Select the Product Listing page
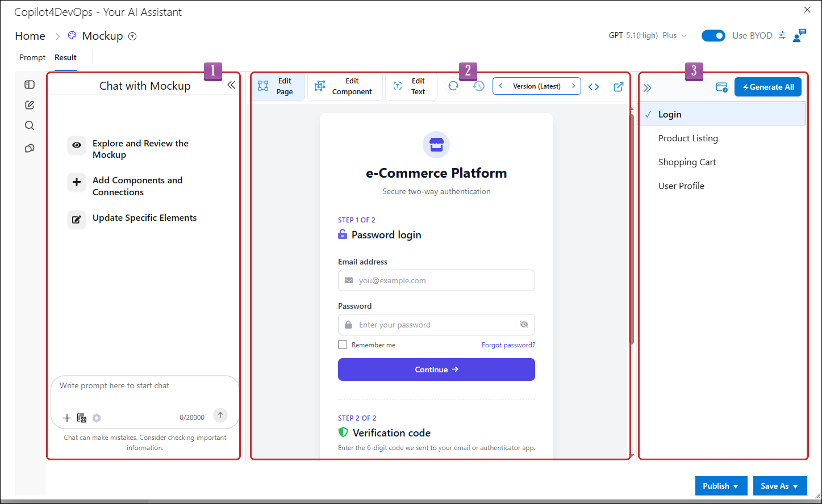Image resolution: width=822 pixels, height=504 pixels. point(688,138)
